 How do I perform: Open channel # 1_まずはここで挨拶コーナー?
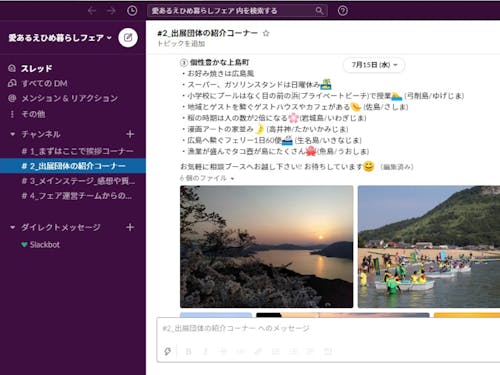(x=73, y=151)
